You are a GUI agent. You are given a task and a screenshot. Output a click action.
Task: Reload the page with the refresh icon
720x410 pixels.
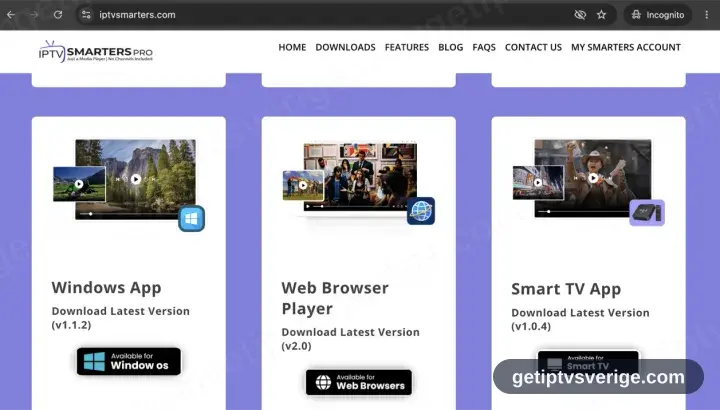click(58, 15)
